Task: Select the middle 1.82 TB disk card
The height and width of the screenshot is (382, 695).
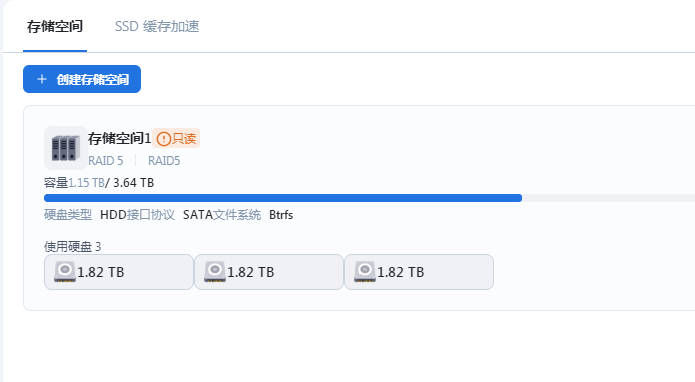Action: tap(269, 272)
